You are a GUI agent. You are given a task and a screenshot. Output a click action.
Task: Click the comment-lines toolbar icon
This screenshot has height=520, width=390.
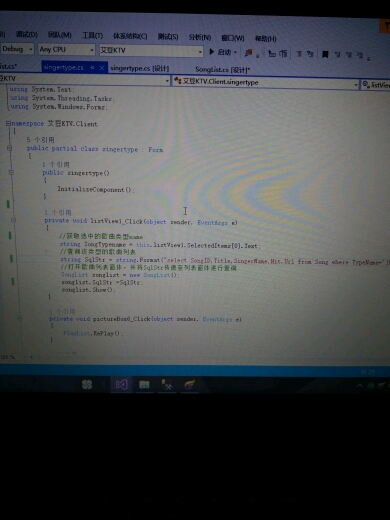click(x=299, y=54)
